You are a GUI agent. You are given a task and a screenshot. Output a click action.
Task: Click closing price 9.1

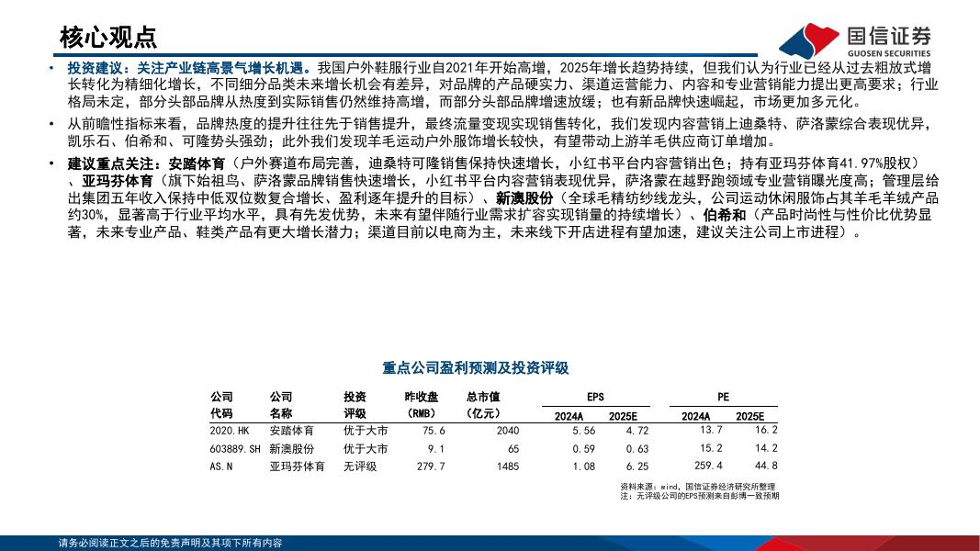tap(436, 448)
